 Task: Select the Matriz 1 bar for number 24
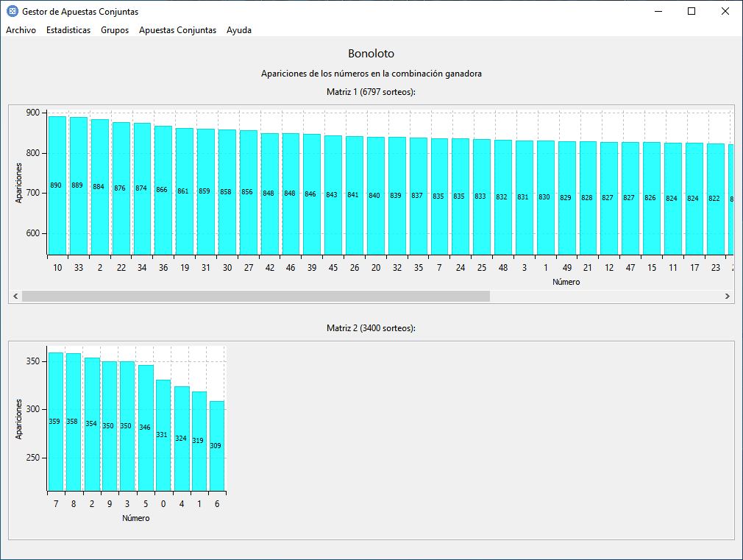[x=461, y=196]
